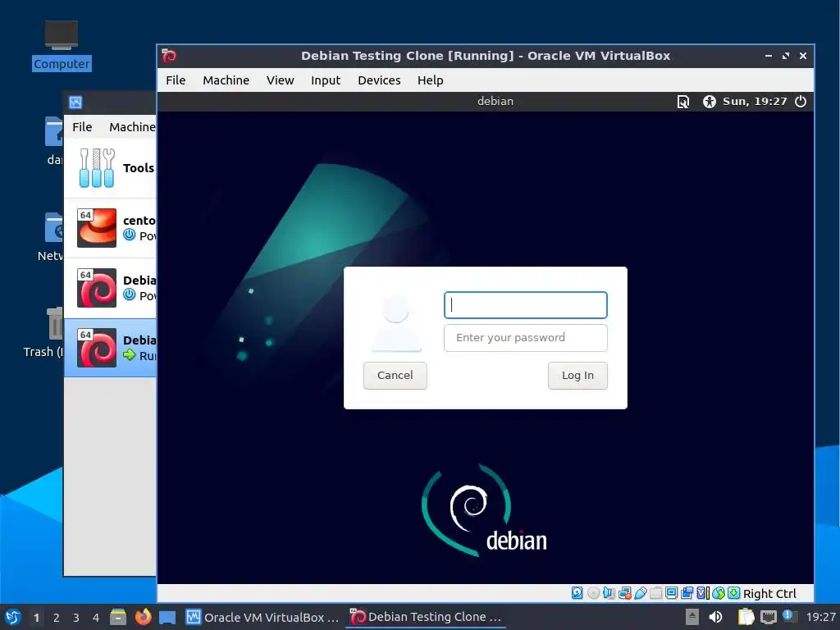Expand the system tray hidden icons arrow
The width and height of the screenshot is (840, 630).
pos(692,617)
